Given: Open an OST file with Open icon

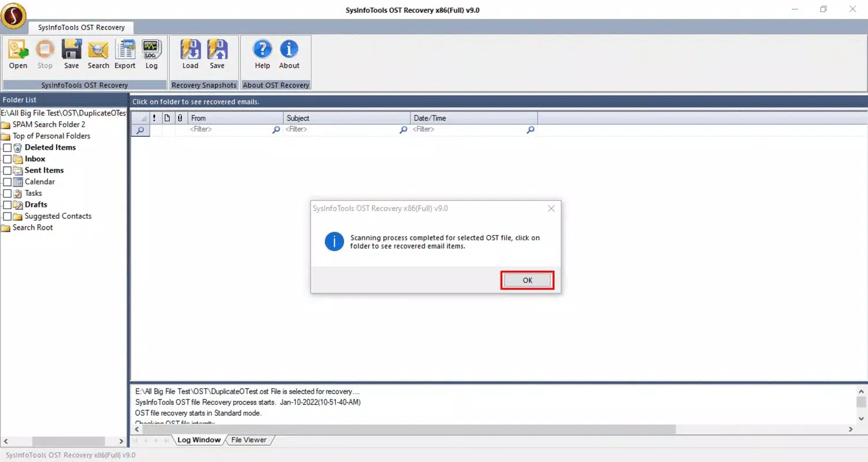Looking at the screenshot, I should [x=18, y=54].
